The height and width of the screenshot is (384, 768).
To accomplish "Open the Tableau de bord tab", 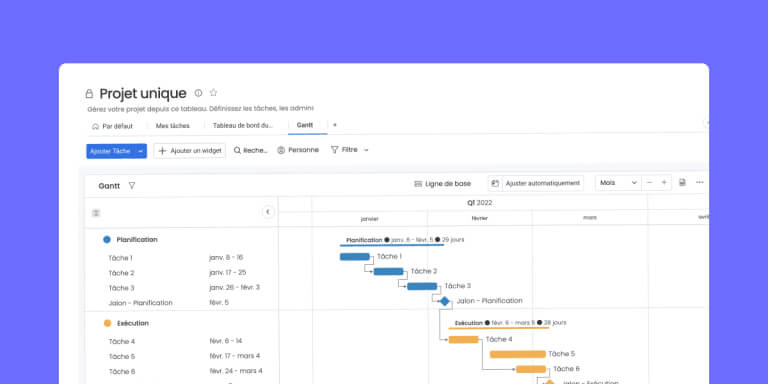I will [243, 125].
